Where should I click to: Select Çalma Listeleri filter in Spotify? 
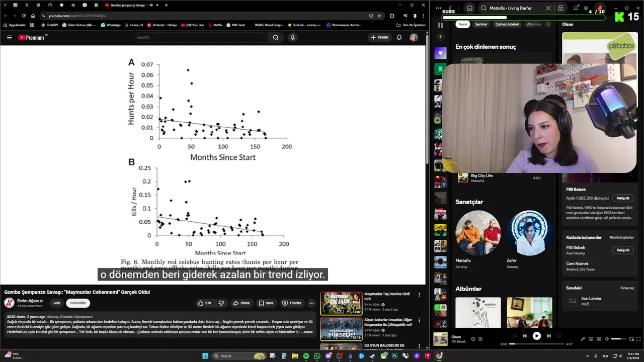tap(507, 24)
